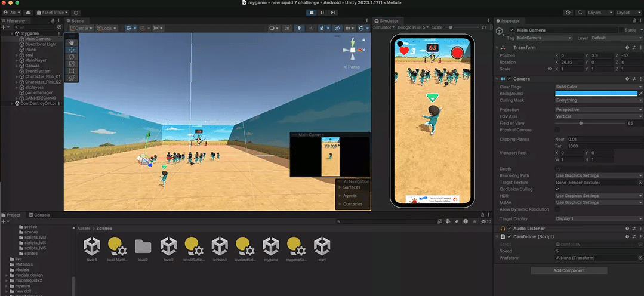This screenshot has height=296, width=644.
Task: Toggle the 2D scene view mode
Action: [x=288, y=28]
